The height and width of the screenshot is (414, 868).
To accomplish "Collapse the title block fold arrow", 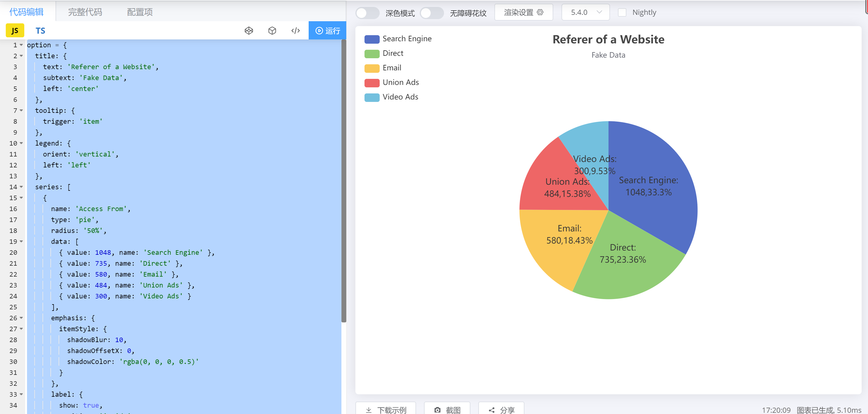I will tap(21, 56).
